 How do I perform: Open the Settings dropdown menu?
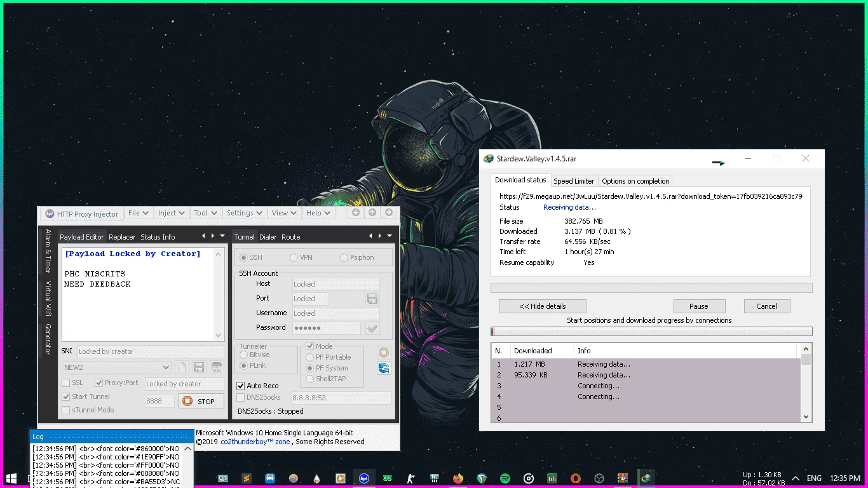(245, 213)
